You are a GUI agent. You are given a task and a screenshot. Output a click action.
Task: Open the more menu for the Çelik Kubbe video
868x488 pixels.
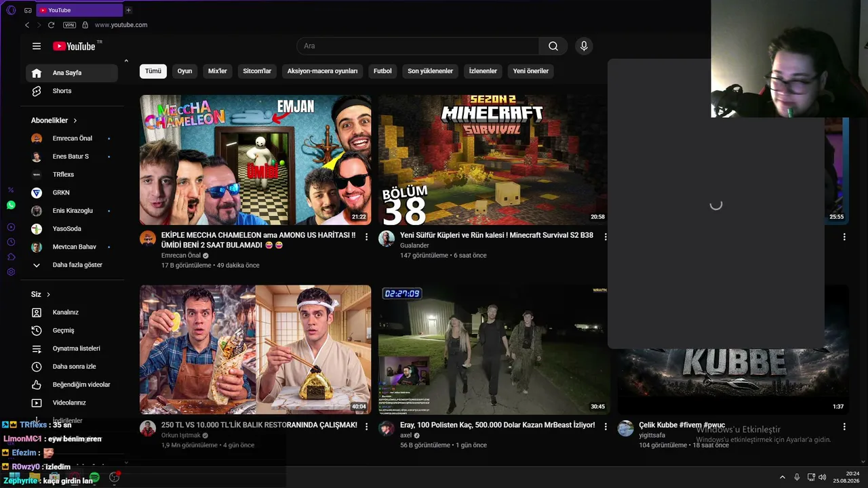844,426
